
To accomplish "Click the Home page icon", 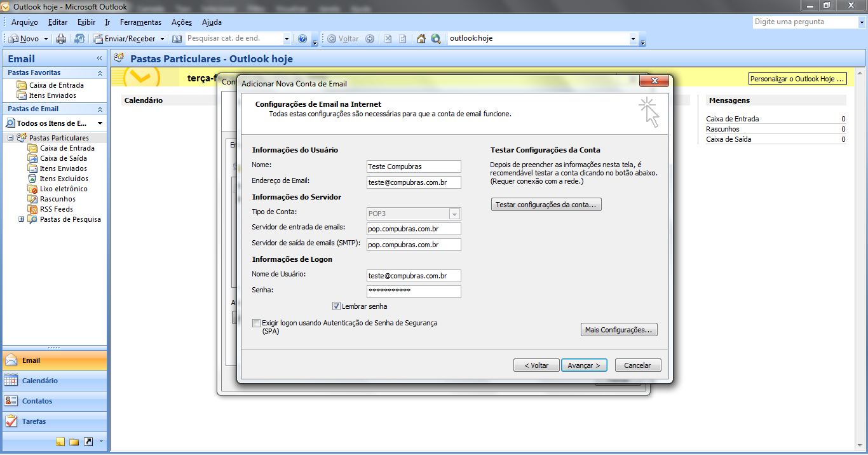I will 421,39.
